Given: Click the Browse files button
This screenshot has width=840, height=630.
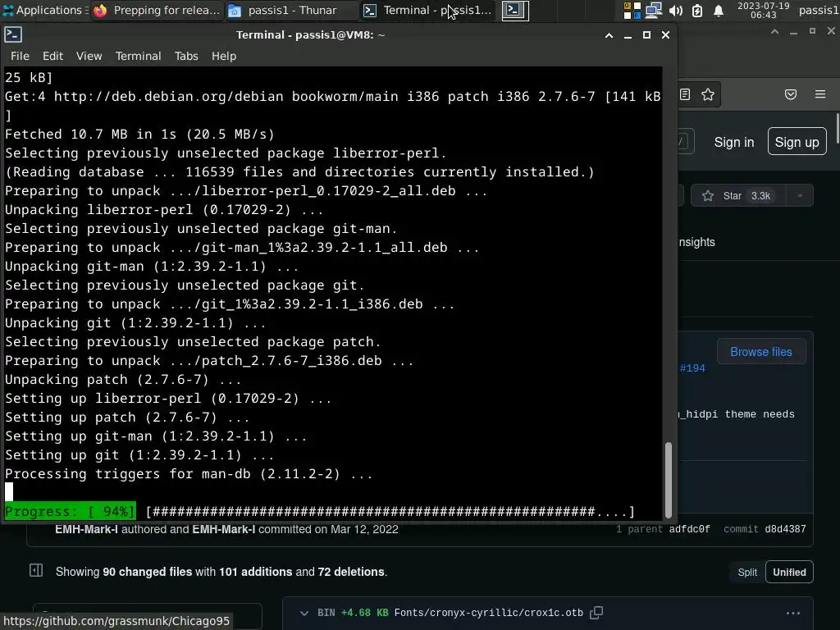Looking at the screenshot, I should (x=760, y=352).
